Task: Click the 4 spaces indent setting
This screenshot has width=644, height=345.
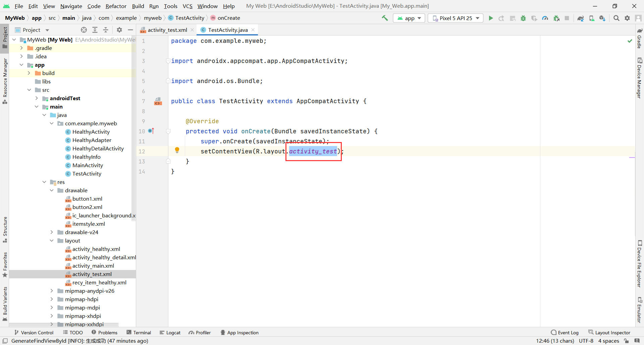Action: tap(608, 341)
